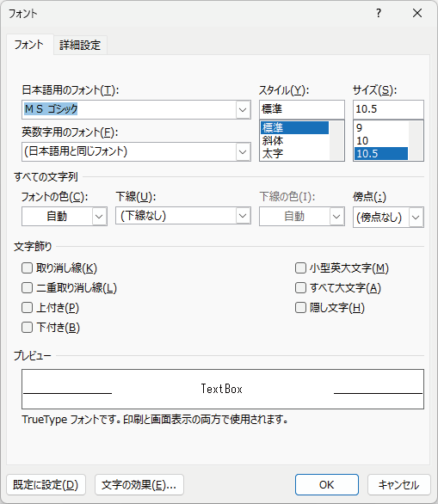Select the フォント tab
Viewport: 438px width, 504px height.
[x=29, y=45]
